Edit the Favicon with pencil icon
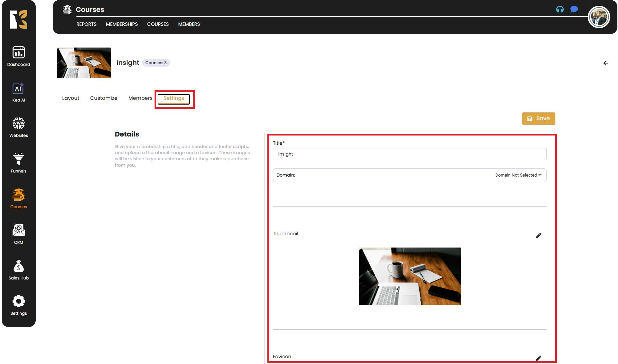This screenshot has width=618, height=364. 538,358
